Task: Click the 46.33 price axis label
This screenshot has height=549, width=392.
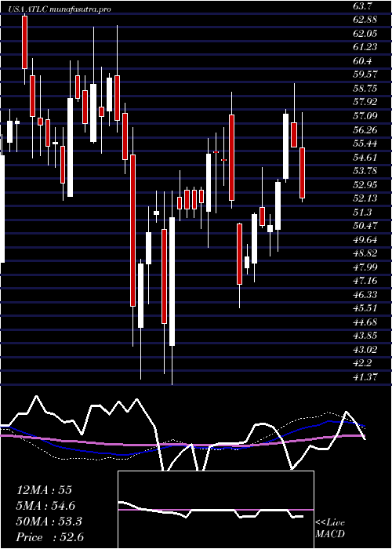Action: [x=365, y=294]
